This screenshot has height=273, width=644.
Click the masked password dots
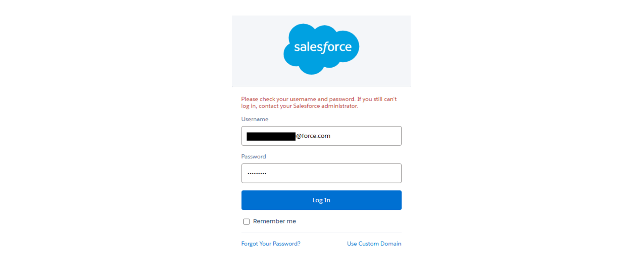tap(257, 173)
